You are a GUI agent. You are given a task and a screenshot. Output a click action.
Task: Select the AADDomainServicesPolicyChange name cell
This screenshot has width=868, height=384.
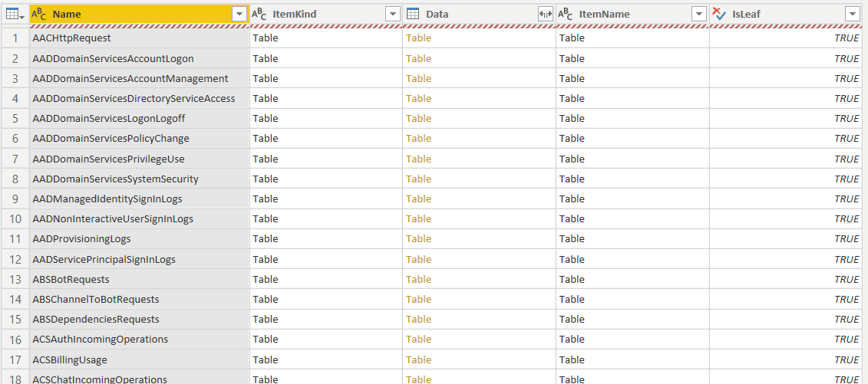pyautogui.click(x=139, y=138)
